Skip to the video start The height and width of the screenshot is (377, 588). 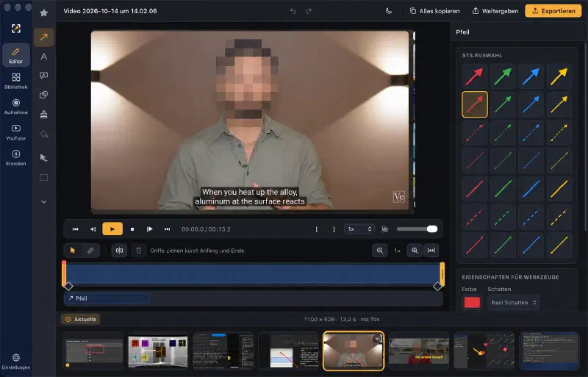(76, 229)
